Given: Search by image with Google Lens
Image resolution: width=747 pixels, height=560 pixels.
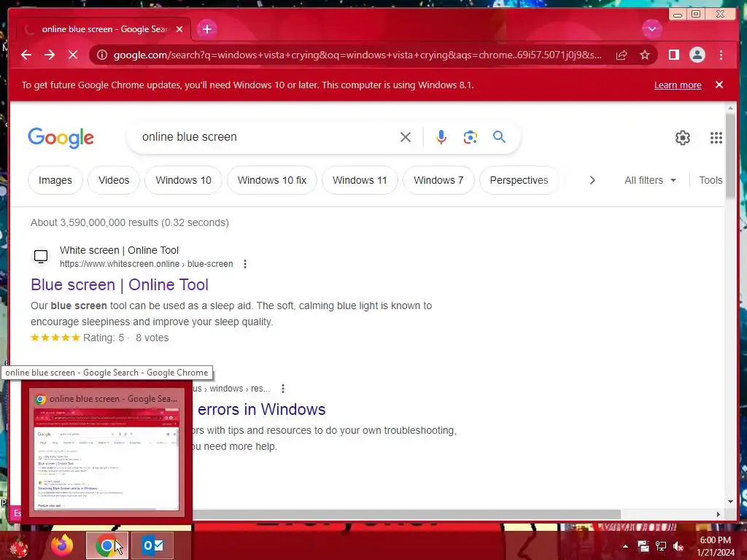Looking at the screenshot, I should tap(471, 137).
